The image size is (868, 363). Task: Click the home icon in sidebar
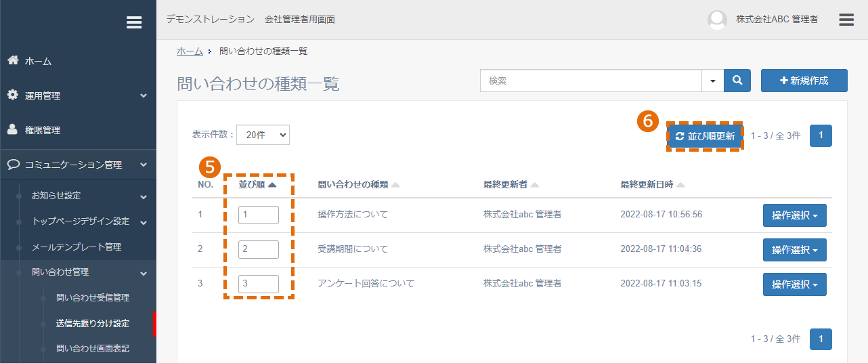13,60
